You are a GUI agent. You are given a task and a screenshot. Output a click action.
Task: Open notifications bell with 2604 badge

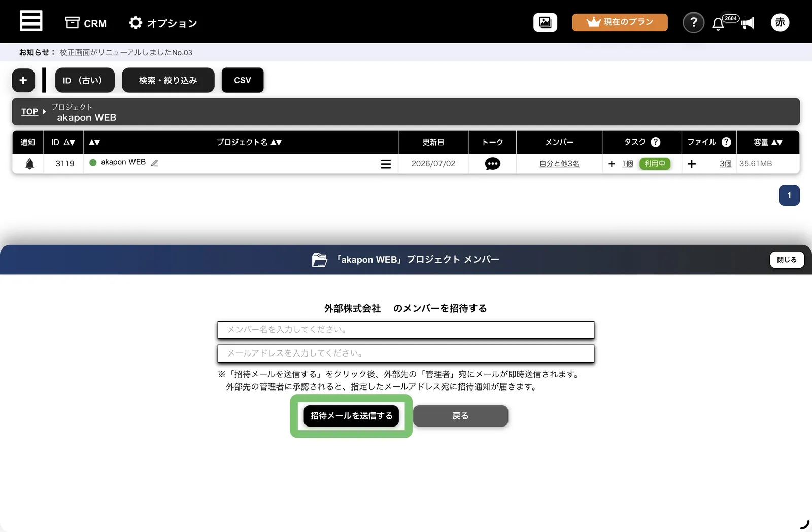pos(718,23)
